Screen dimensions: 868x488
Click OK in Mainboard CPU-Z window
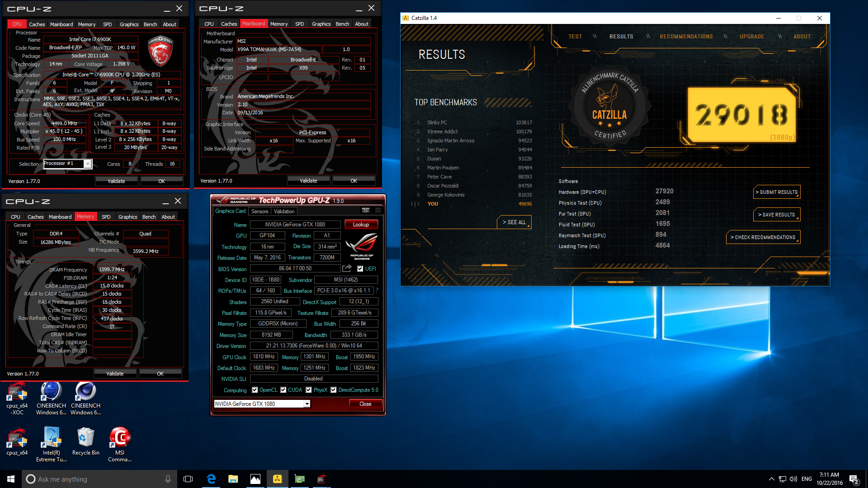[x=354, y=181]
